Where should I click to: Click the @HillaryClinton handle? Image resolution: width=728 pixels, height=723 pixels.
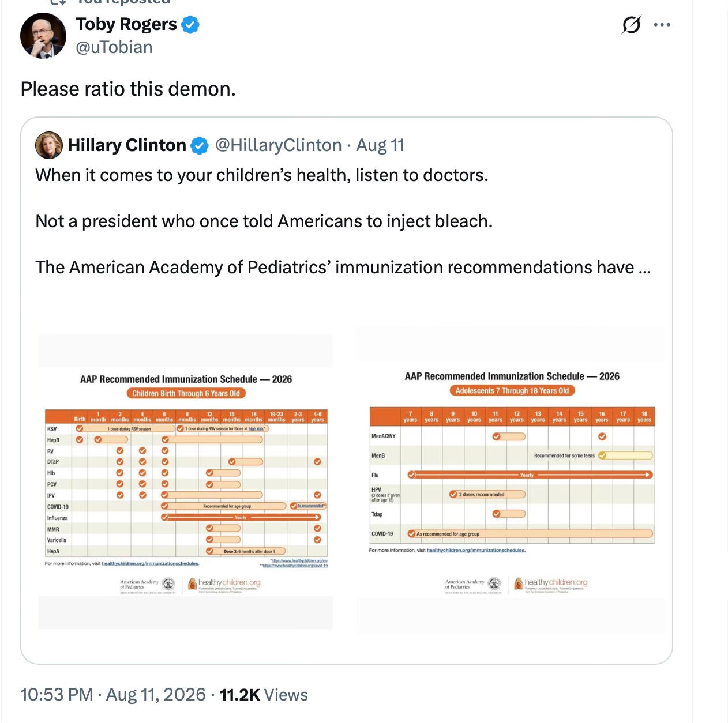tap(279, 145)
